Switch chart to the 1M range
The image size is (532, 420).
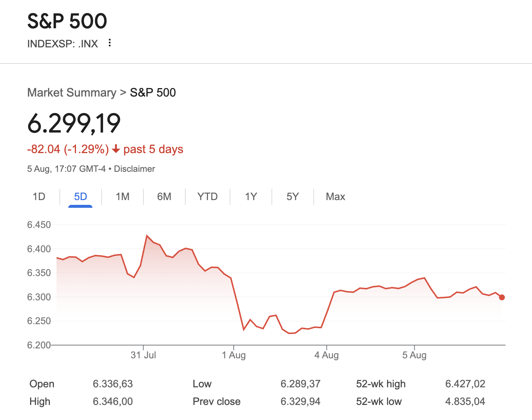point(123,197)
